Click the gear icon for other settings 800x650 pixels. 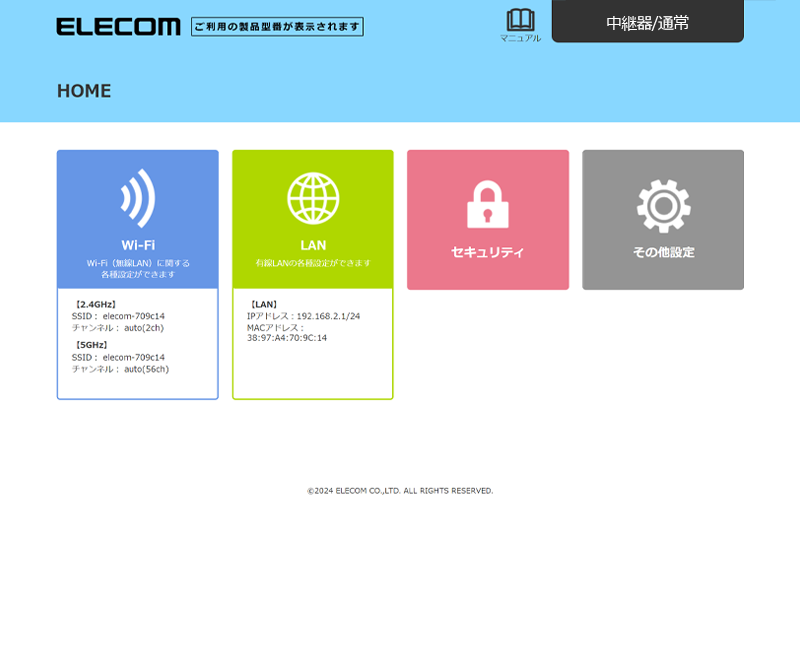pyautogui.click(x=663, y=206)
